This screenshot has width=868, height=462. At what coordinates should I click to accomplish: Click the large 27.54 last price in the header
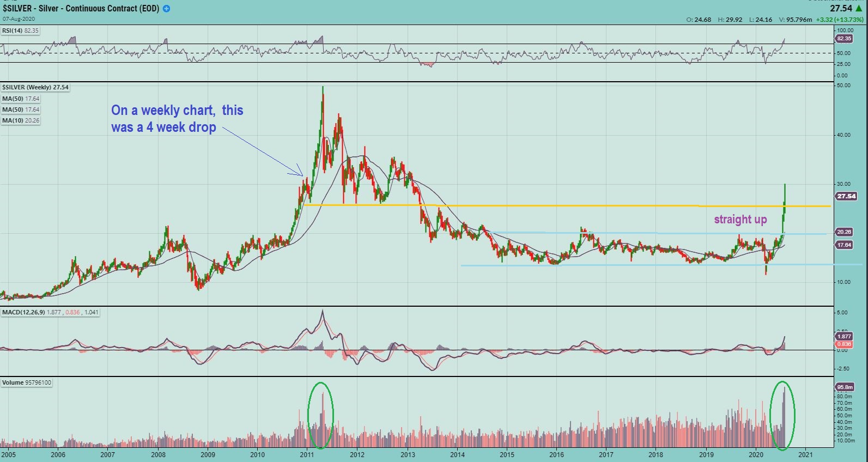click(841, 9)
